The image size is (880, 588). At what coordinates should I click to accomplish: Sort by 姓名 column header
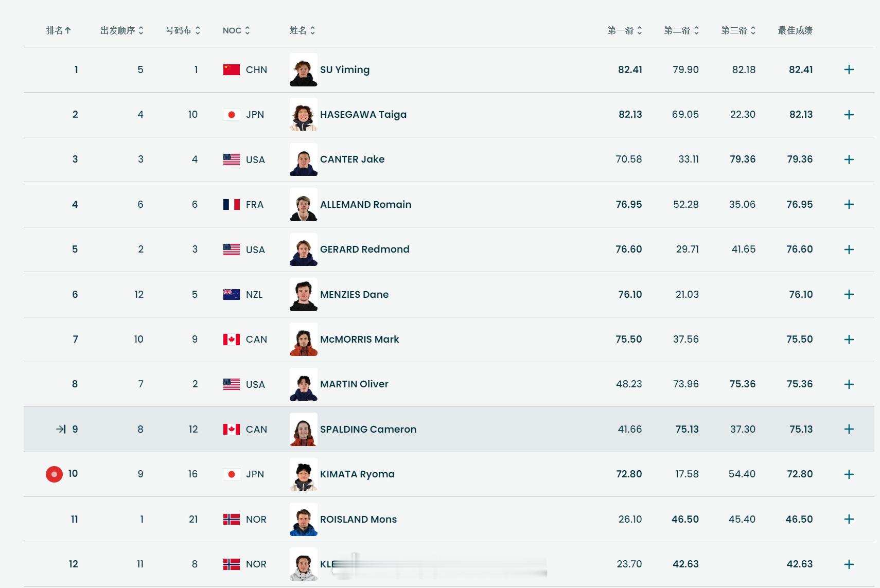click(302, 30)
